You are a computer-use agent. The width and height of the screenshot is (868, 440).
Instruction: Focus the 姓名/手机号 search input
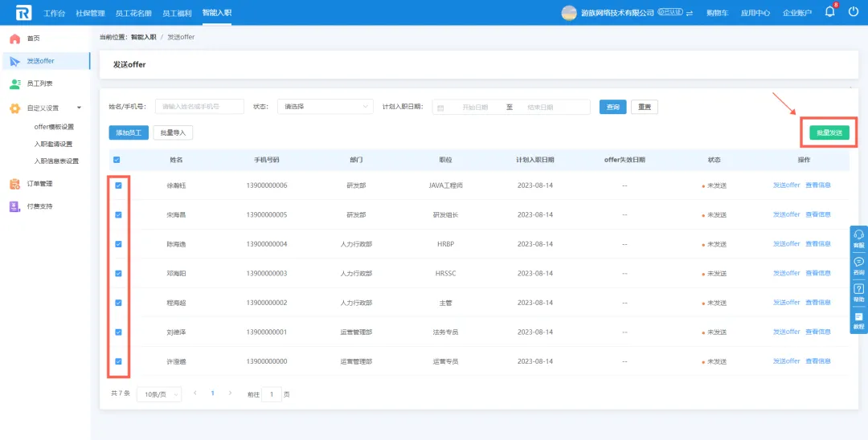pos(199,107)
